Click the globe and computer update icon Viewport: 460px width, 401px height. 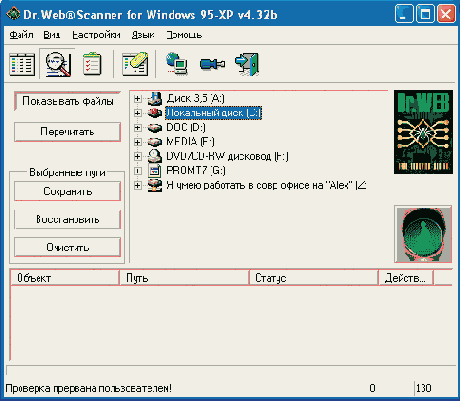(x=177, y=63)
